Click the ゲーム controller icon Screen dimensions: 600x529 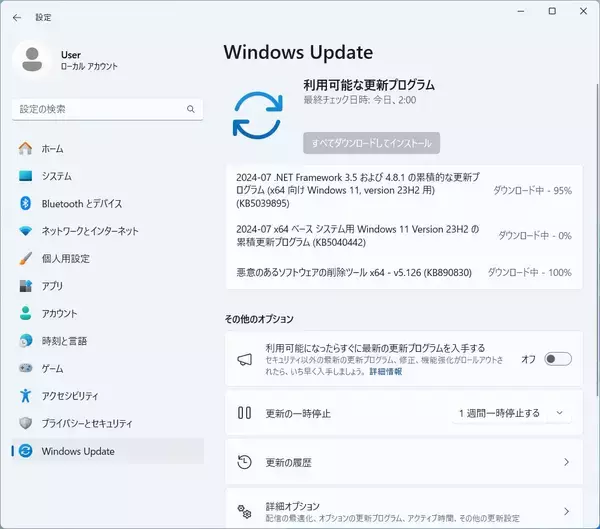pos(26,368)
